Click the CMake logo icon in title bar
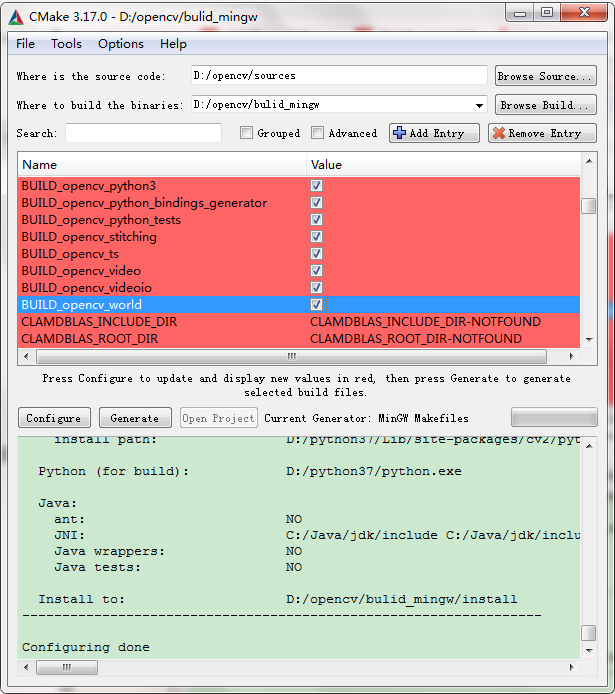The height and width of the screenshot is (694, 615). [x=16, y=17]
